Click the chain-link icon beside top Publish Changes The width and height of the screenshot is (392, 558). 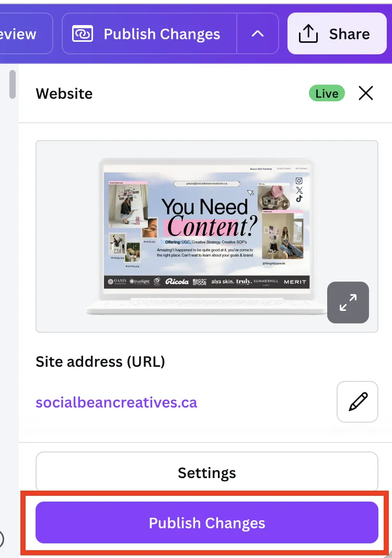point(83,34)
